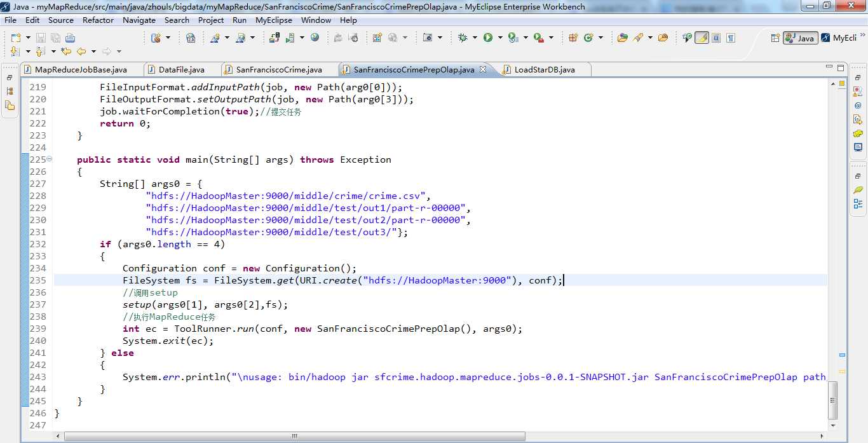
Task: Click the Last Edit Location icon
Action: [x=66, y=51]
